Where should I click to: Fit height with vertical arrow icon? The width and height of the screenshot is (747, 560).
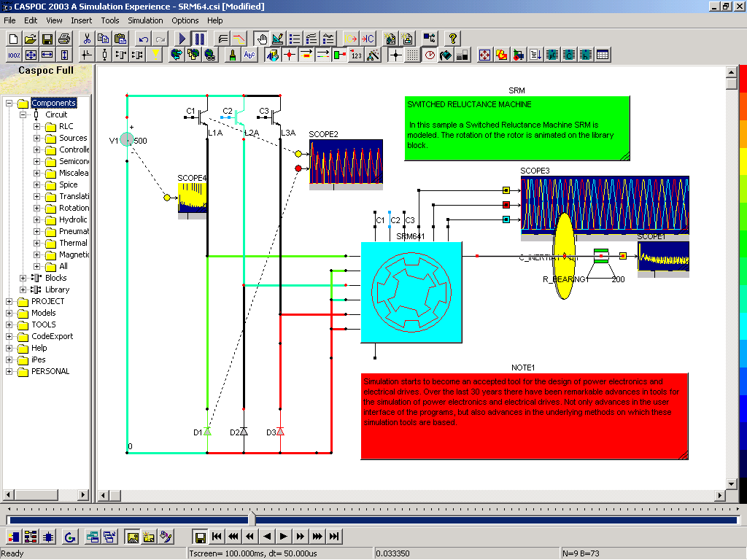(x=64, y=55)
